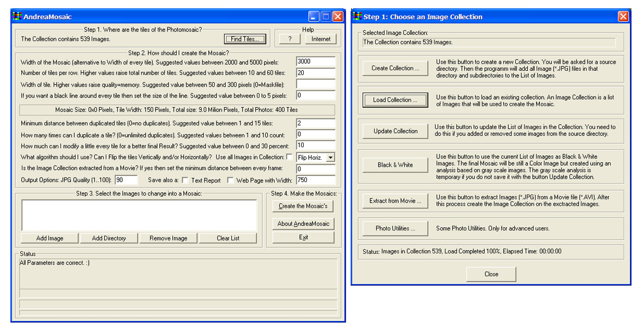
Task: Click the 'Status: Images in Collection 539' text
Action: pyautogui.click(x=462, y=251)
